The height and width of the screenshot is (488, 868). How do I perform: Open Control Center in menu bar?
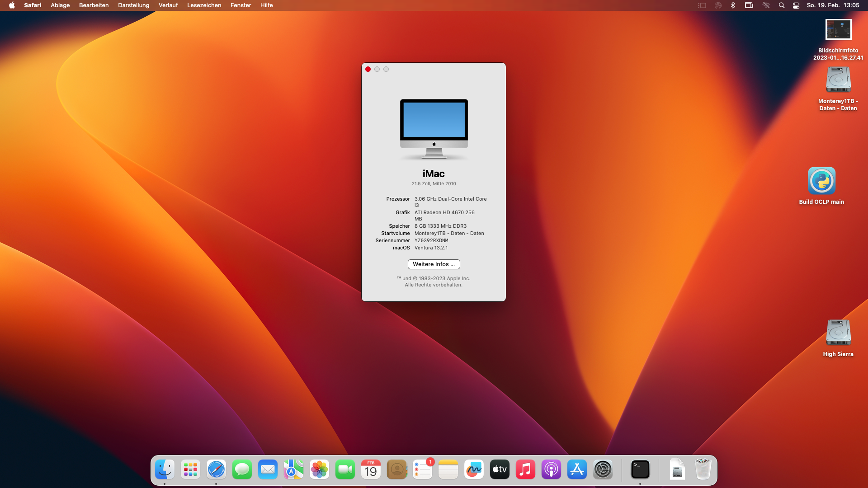pos(796,5)
